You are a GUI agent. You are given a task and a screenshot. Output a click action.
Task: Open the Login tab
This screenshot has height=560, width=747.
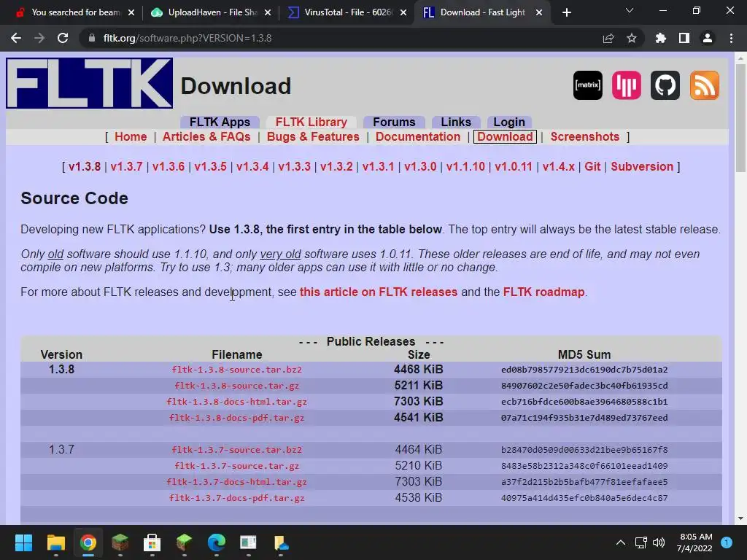coord(508,122)
